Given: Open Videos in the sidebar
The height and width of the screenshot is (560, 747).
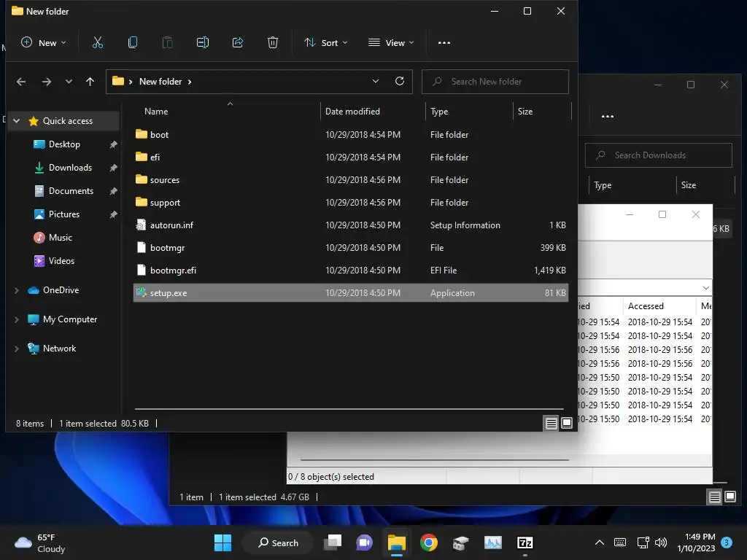Looking at the screenshot, I should coord(61,261).
